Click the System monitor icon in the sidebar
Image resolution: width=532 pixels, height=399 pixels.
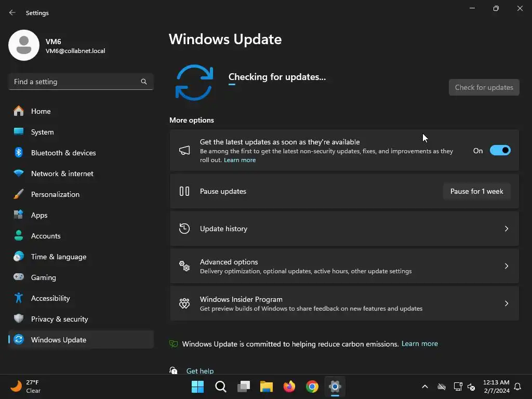click(x=19, y=131)
